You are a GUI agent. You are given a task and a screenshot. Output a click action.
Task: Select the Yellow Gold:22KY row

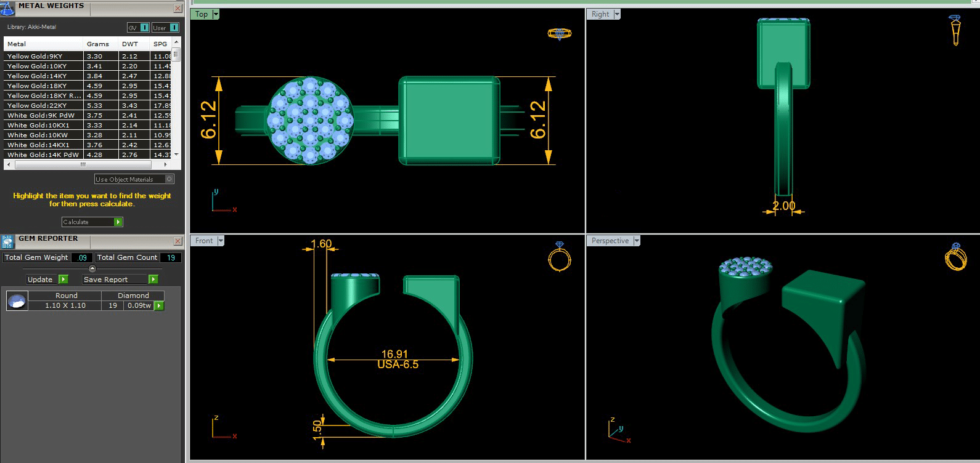[x=88, y=105]
